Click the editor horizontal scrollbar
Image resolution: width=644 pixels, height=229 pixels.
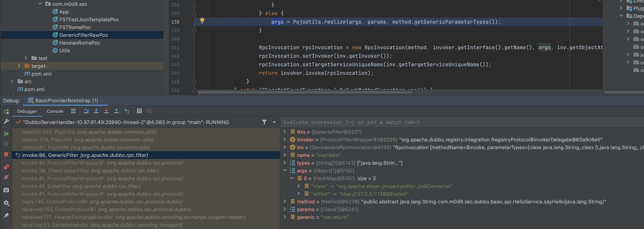(305, 92)
